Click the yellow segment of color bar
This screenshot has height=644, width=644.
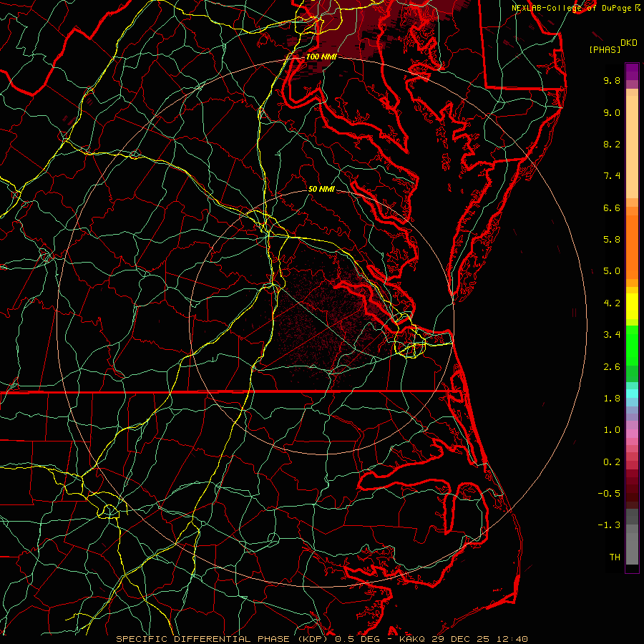tap(632, 306)
